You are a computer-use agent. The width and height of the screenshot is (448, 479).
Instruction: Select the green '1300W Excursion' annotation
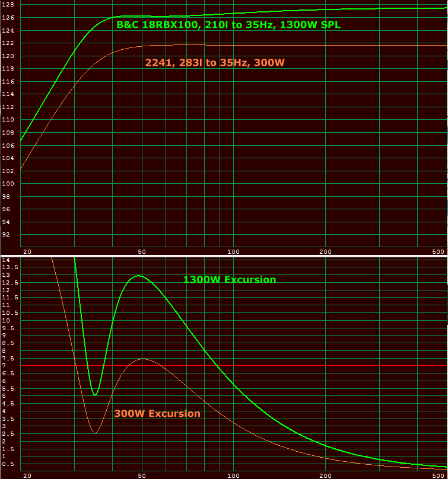tap(230, 280)
